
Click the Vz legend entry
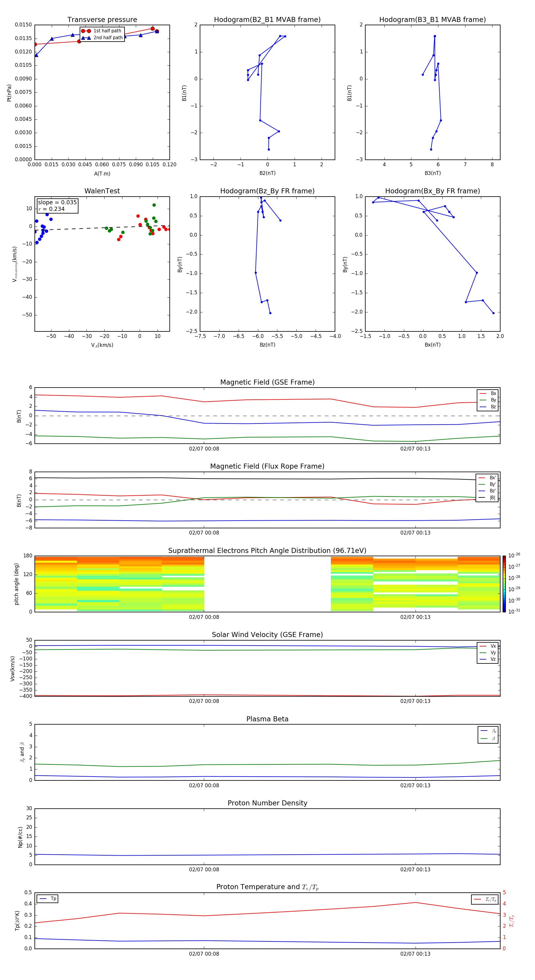pos(488,659)
